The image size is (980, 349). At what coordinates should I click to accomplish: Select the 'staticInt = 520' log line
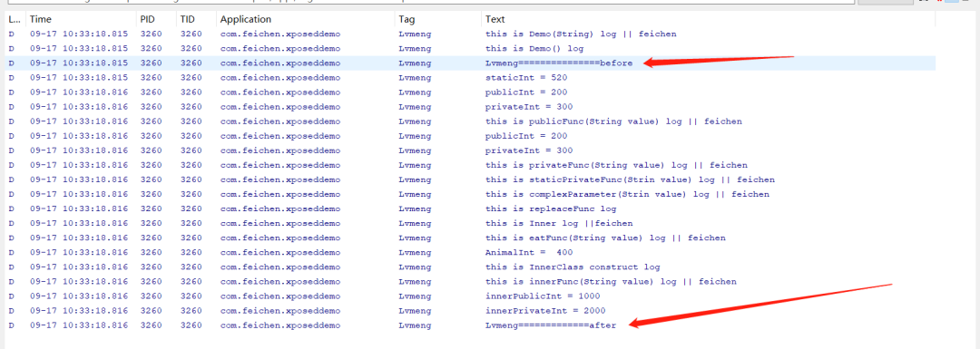coord(470,77)
